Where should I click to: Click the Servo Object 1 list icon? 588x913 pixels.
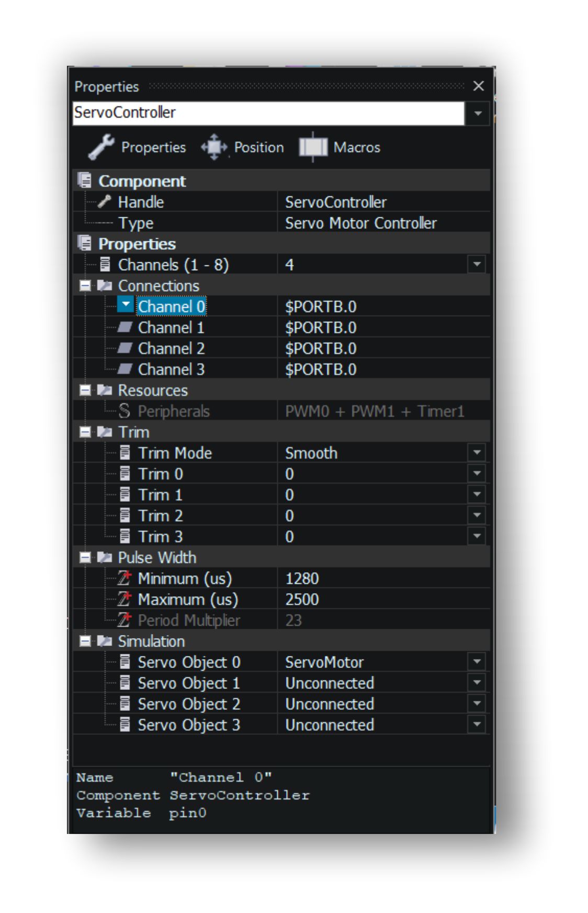click(125, 683)
